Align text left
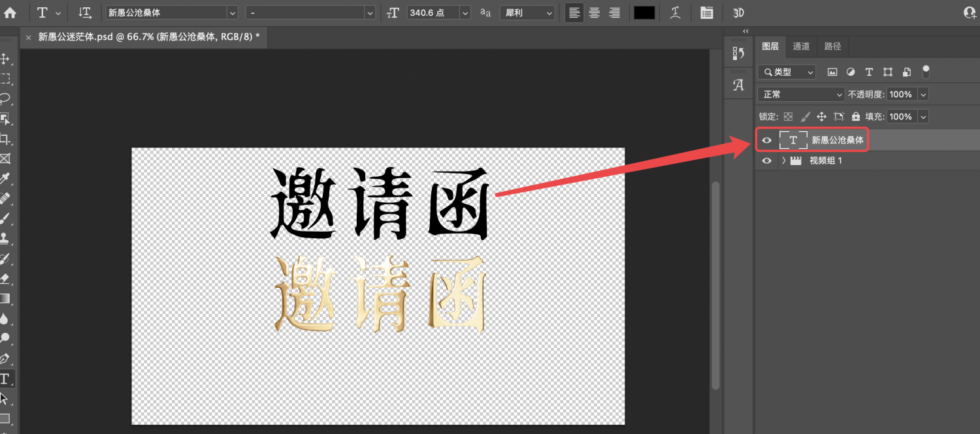 point(574,12)
